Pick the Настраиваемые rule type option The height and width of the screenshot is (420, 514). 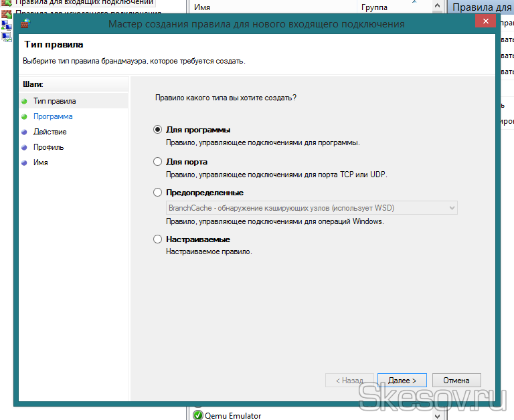[x=158, y=239]
